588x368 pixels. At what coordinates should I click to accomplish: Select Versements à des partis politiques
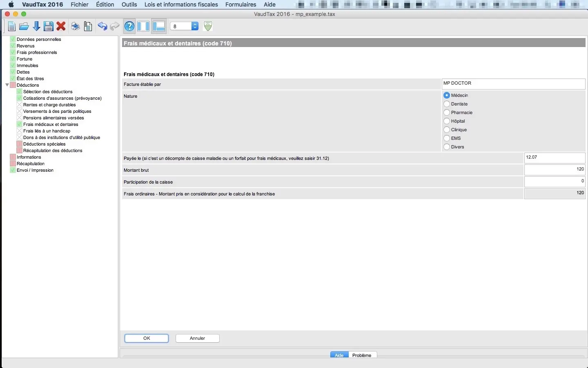pyautogui.click(x=57, y=111)
